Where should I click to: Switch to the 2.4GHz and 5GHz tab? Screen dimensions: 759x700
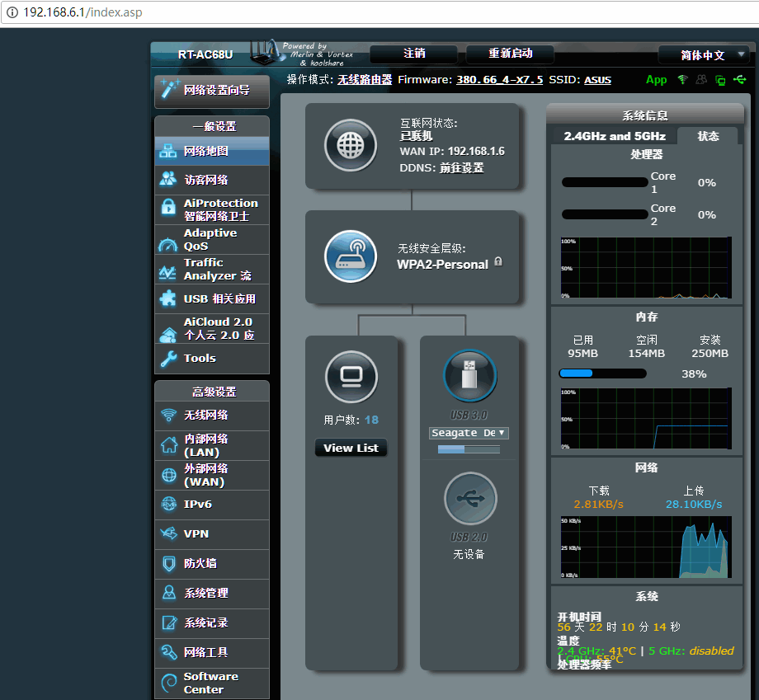click(x=614, y=136)
